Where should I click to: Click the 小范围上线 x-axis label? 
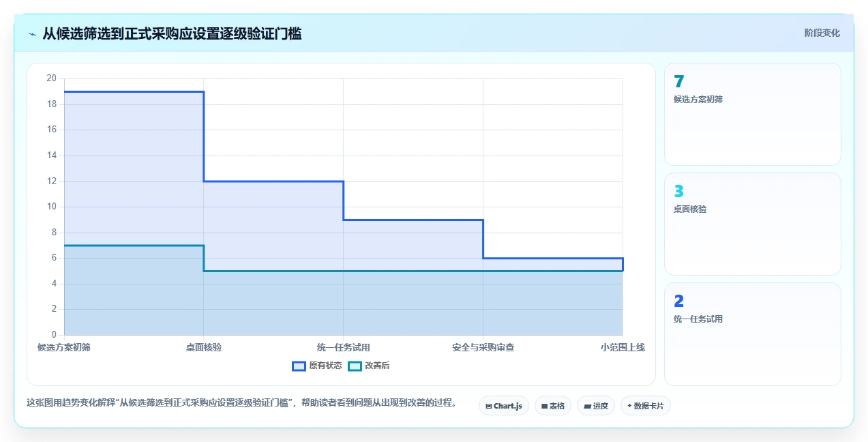[x=623, y=347]
